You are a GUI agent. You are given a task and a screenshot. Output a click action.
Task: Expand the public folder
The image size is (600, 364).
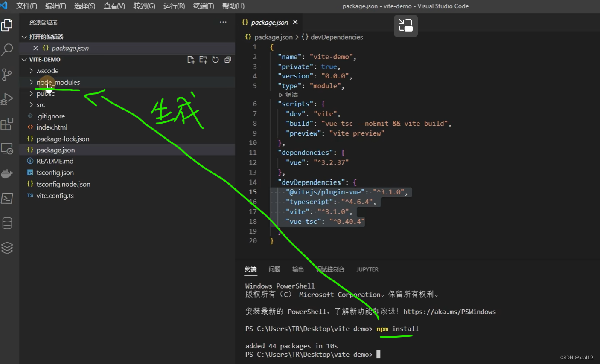click(x=31, y=93)
